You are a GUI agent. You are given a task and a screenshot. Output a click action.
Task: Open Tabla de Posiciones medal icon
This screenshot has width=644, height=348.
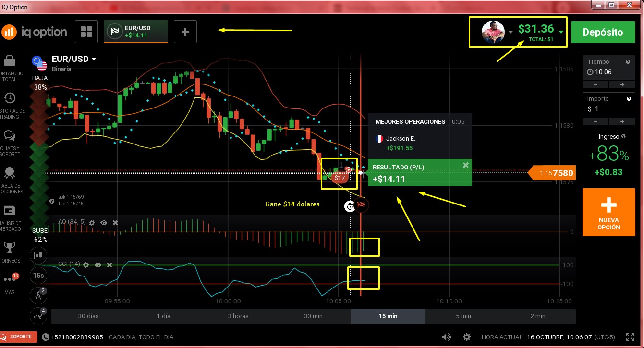point(9,172)
